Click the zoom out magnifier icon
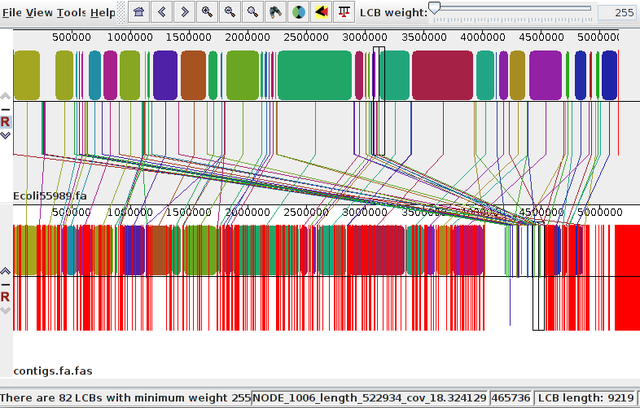Image resolution: width=640 pixels, height=408 pixels. click(230, 12)
